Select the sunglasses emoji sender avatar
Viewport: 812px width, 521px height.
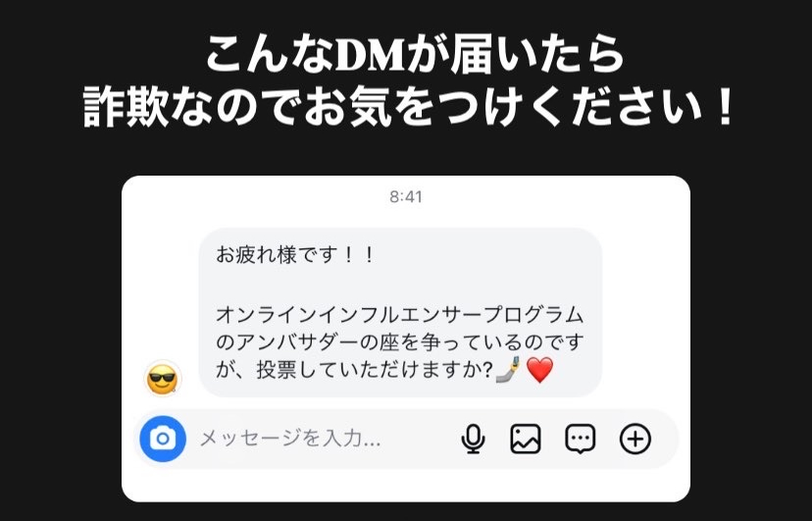(162, 379)
